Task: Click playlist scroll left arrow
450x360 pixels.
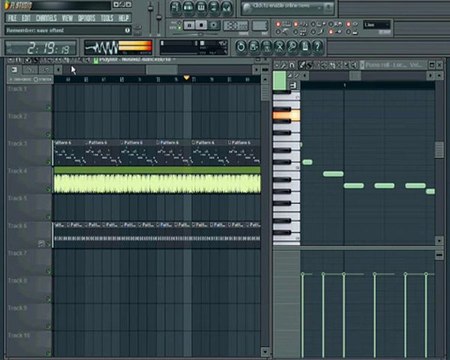Action: point(58,70)
